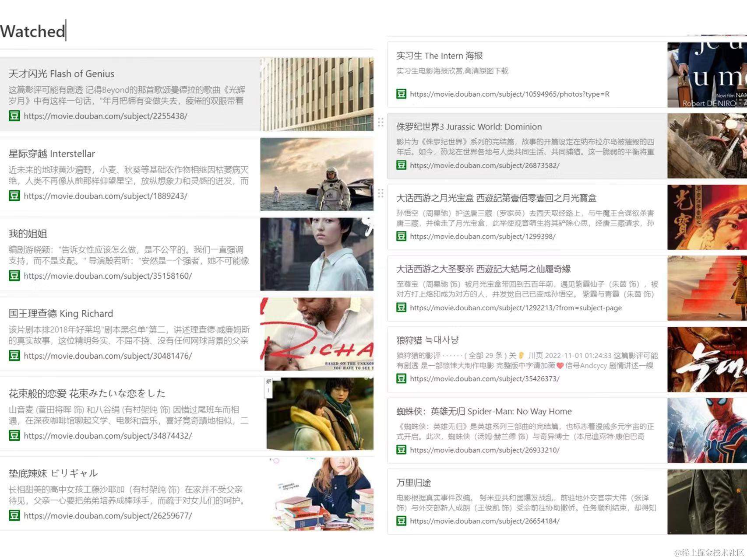Click the Douban favicon under King Richard
747x560 pixels.
tap(14, 356)
